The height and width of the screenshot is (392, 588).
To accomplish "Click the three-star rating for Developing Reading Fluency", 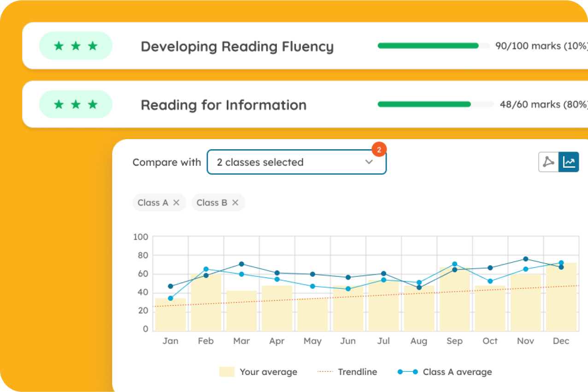I will 76,46.
